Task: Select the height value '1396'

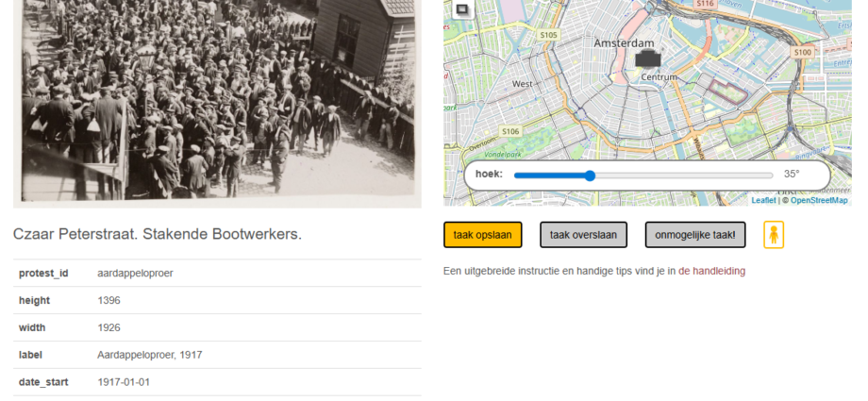Action: pos(108,300)
